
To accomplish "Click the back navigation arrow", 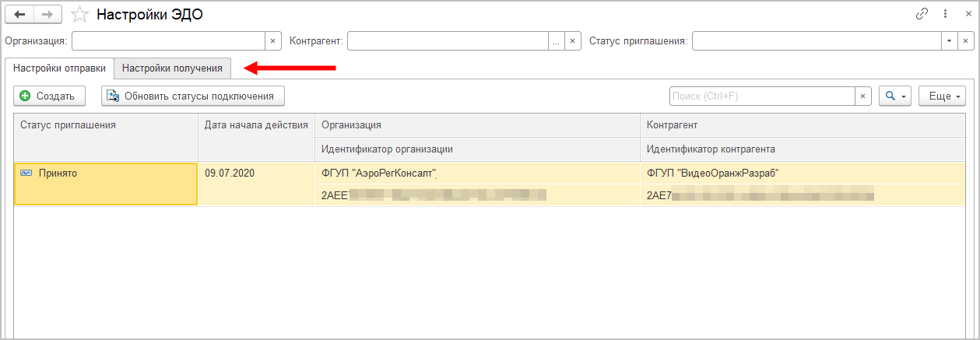I will (19, 14).
